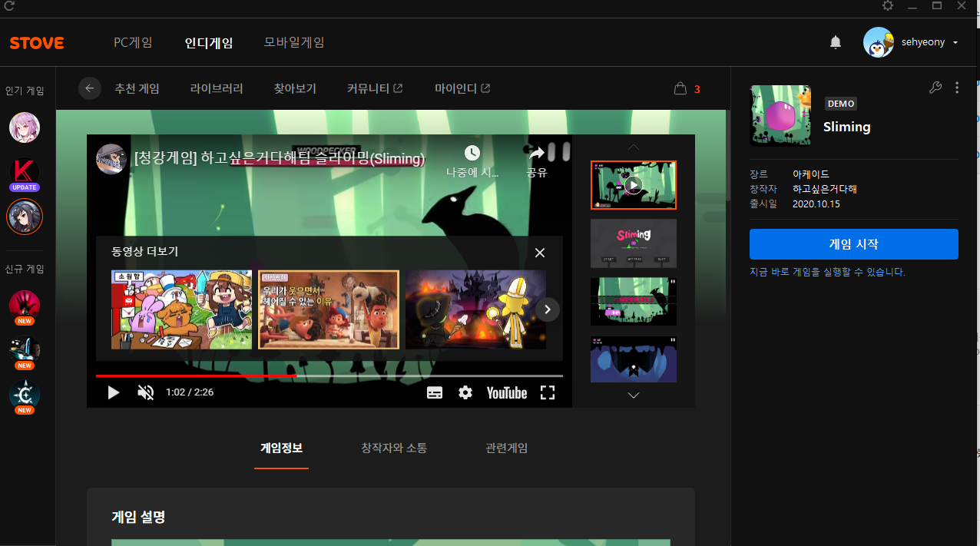This screenshot has height=546, width=980.
Task: Click the creator name 하고싶은거다해
Action: [825, 189]
